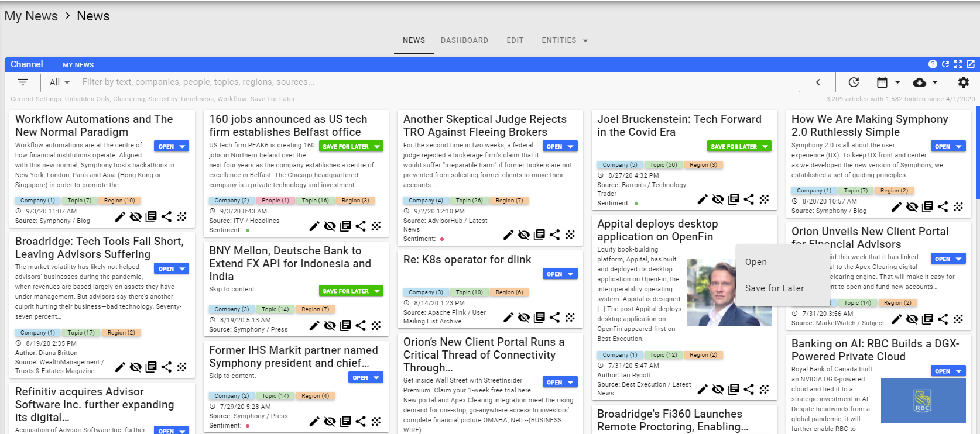Expand OPEN dropdown on Skeptical Judge article
980x434 pixels.
(x=571, y=147)
